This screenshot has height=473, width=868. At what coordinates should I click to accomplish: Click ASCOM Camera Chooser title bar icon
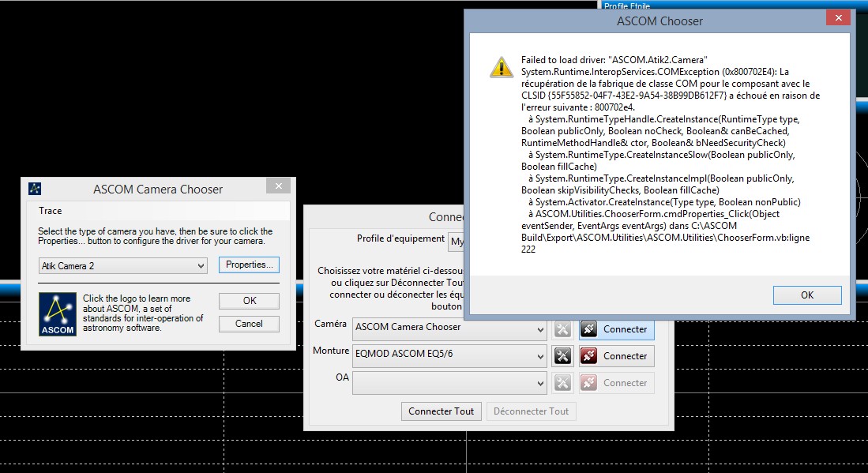[x=34, y=189]
